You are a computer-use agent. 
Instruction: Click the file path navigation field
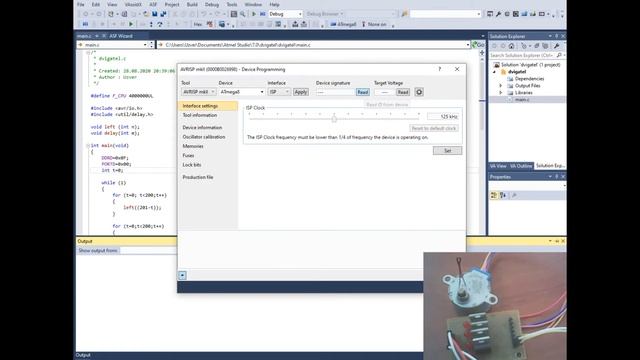coord(313,44)
